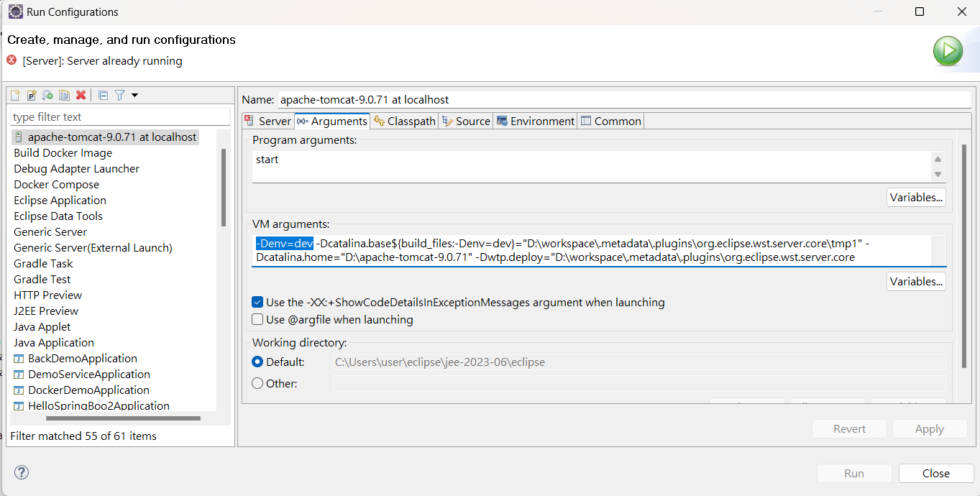980x496 pixels.
Task: Select Build Docker Image in list
Action: [63, 152]
